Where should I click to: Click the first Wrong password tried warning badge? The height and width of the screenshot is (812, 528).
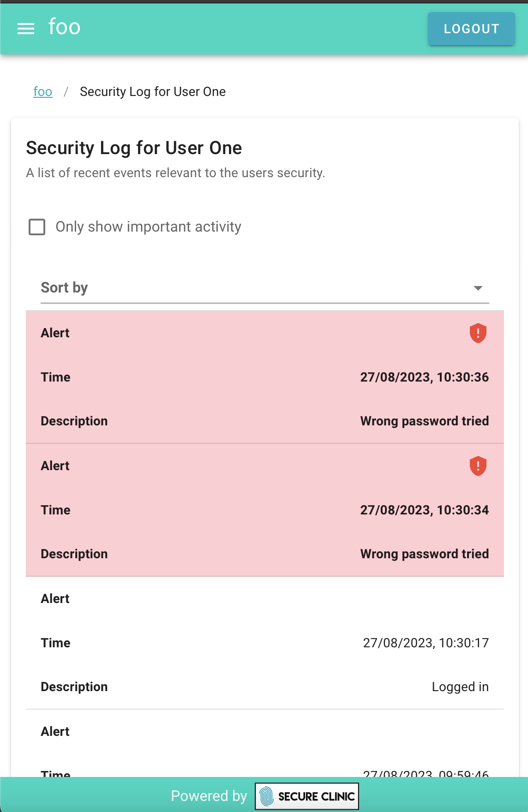[x=478, y=333]
